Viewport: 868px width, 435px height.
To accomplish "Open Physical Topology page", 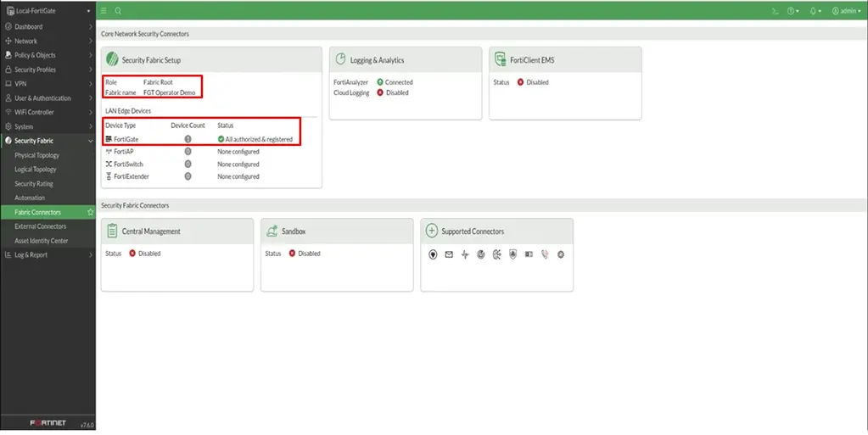I will point(36,155).
